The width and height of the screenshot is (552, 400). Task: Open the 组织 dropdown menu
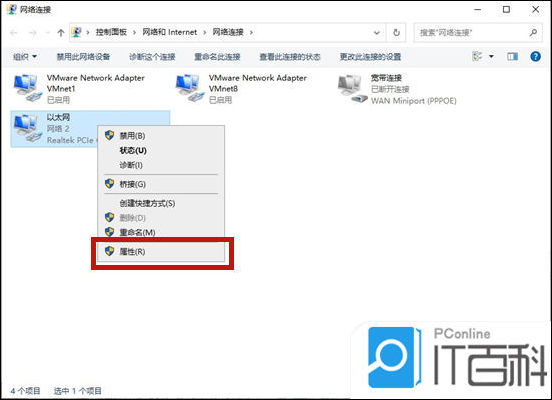[25, 57]
